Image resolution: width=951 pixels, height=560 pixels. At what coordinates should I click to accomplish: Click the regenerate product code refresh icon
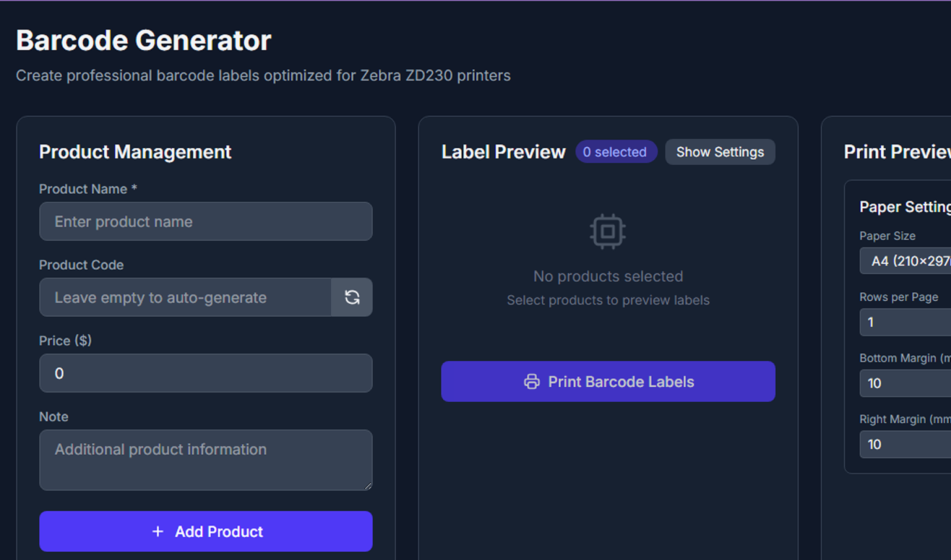[352, 297]
